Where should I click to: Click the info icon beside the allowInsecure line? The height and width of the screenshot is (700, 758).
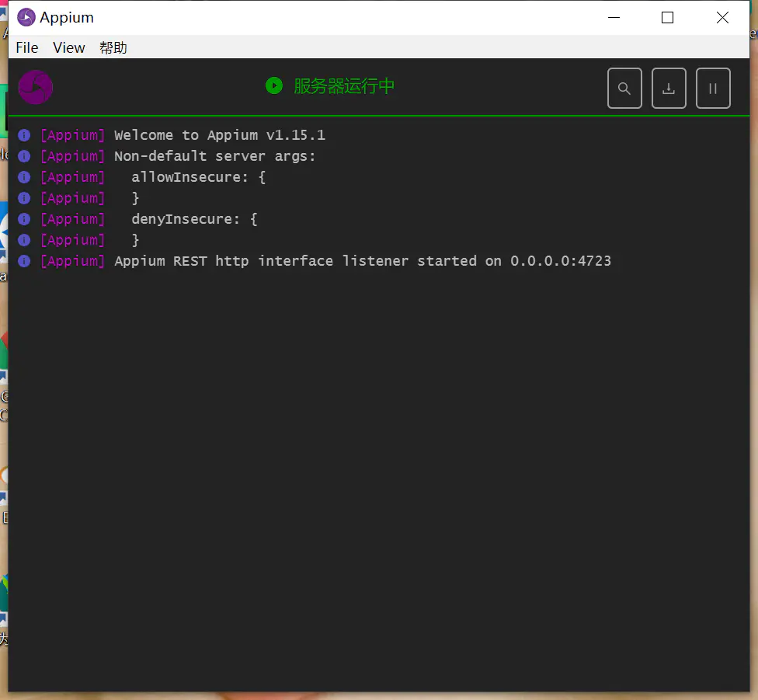(x=24, y=177)
